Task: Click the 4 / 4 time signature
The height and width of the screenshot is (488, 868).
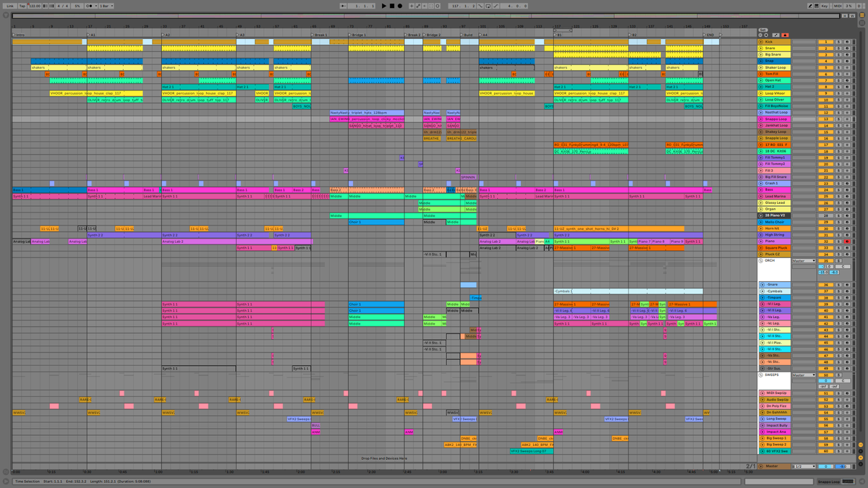Action: [x=62, y=6]
